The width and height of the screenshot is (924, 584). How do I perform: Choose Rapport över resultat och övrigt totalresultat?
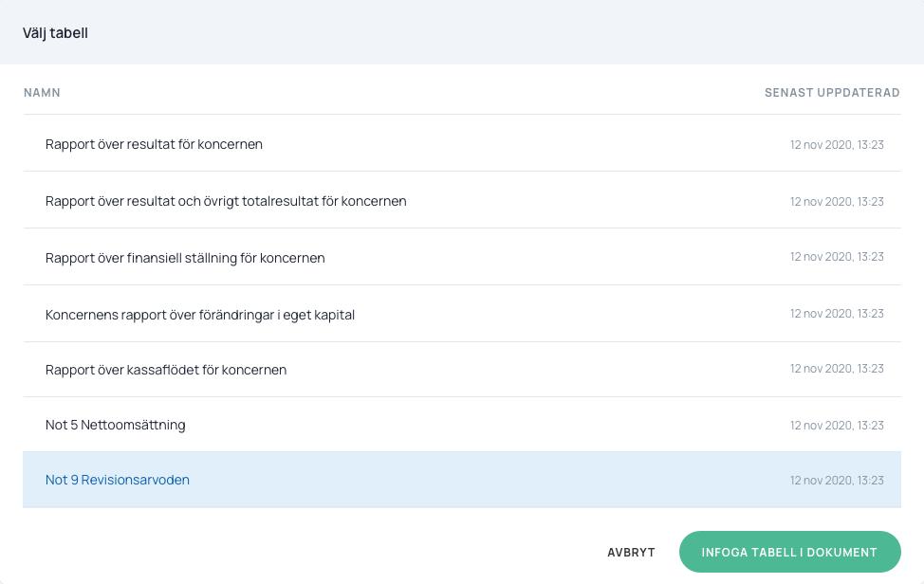coord(226,201)
